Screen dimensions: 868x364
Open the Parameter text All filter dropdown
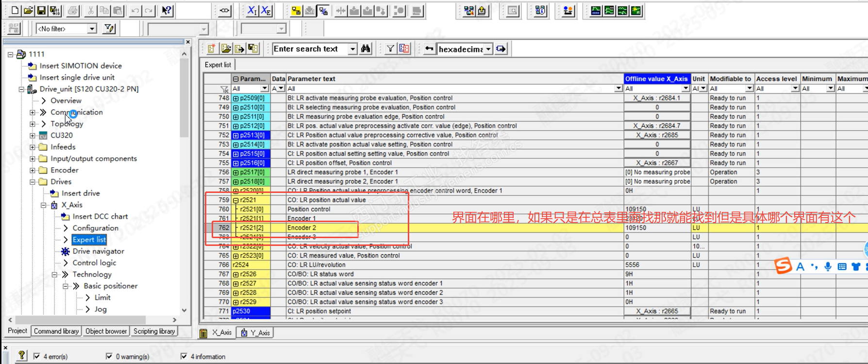click(x=618, y=88)
